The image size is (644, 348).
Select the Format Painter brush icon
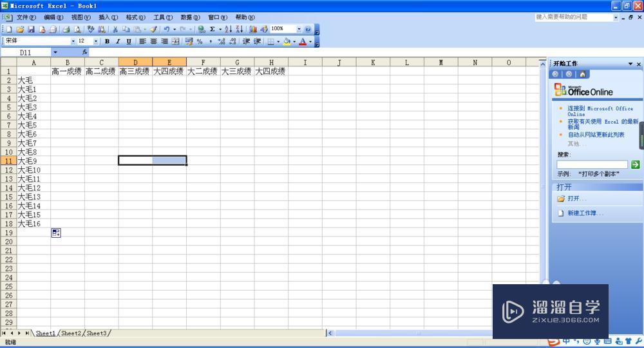coord(153,30)
